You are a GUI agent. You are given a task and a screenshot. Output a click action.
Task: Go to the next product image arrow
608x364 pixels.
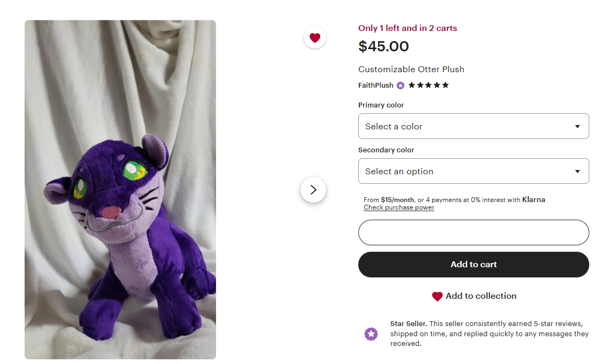point(313,190)
